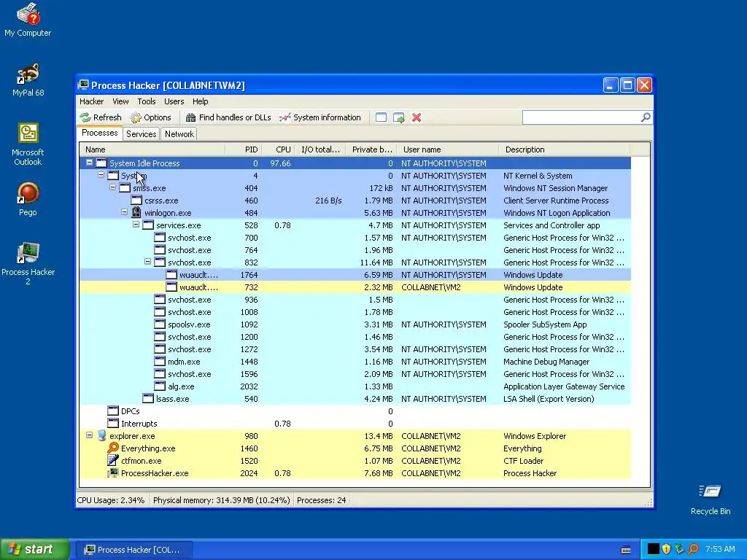Click the black square tray icon
This screenshot has width=747, height=560.
[653, 549]
